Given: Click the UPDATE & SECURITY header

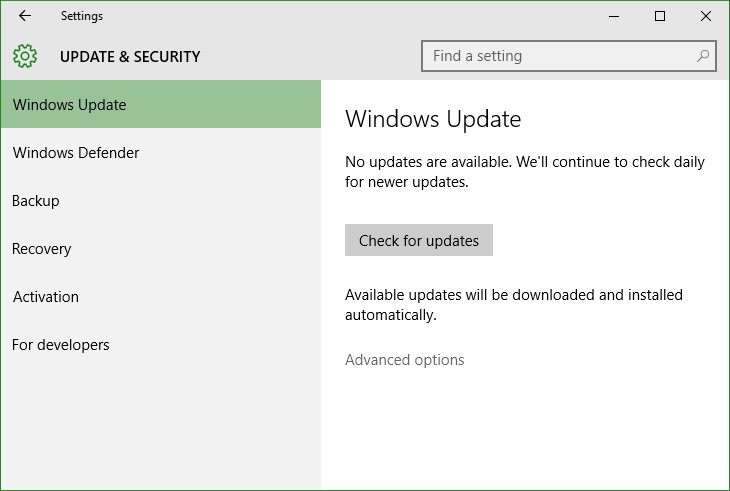Looking at the screenshot, I should 130,56.
